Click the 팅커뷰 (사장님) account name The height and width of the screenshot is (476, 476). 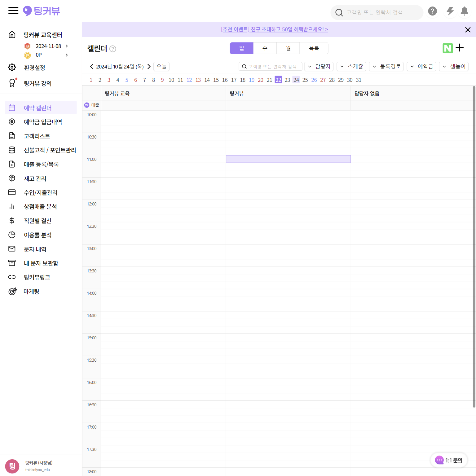click(x=39, y=463)
